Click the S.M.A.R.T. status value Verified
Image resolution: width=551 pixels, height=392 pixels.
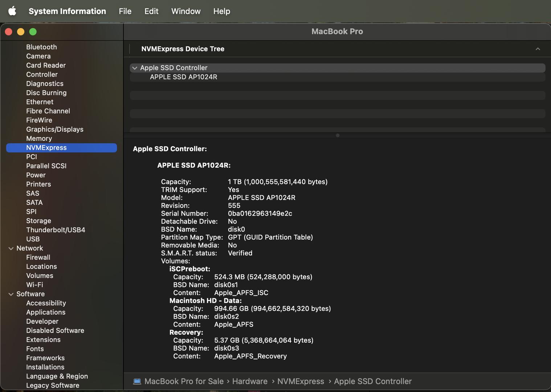240,253
